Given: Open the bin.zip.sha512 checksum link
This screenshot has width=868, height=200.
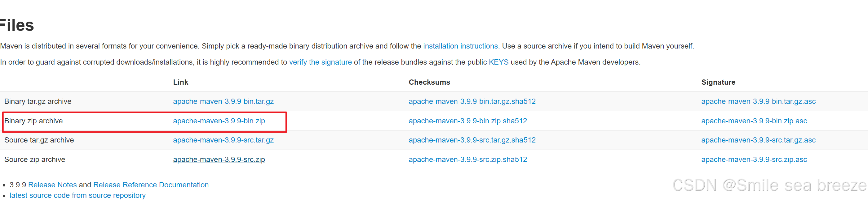Looking at the screenshot, I should click(467, 121).
